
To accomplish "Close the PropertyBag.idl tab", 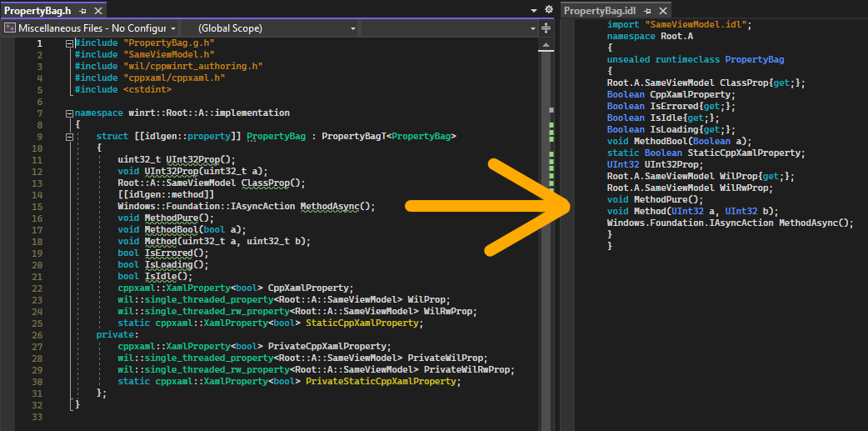I will (x=662, y=11).
